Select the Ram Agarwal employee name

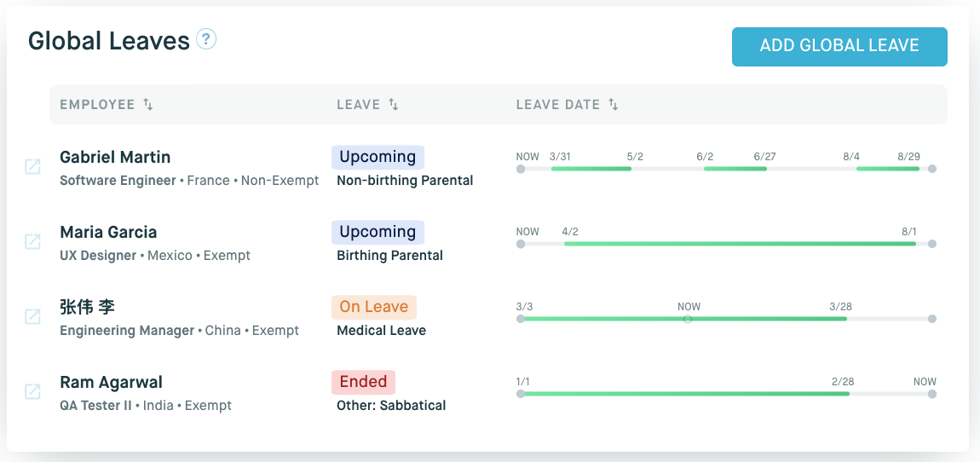pos(111,382)
